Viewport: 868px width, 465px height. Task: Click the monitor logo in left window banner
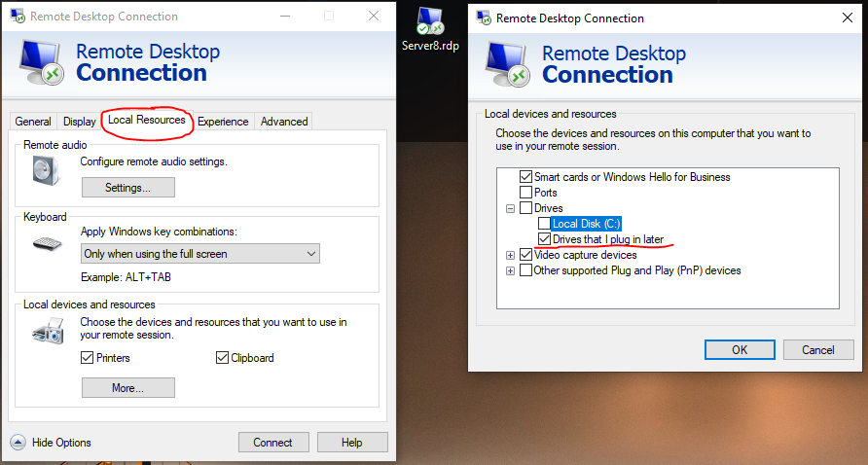click(42, 62)
